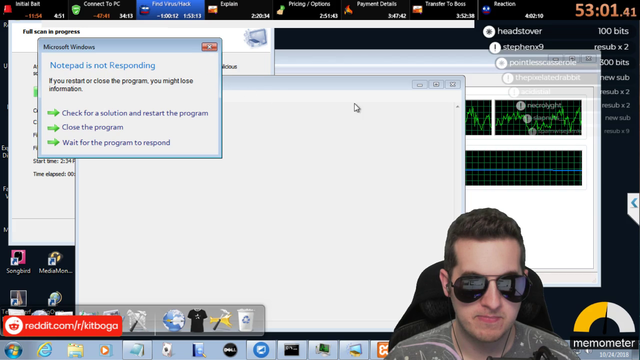The image size is (640, 360).
Task: Click Notepad scrollbar up arrow
Action: pos(457,107)
